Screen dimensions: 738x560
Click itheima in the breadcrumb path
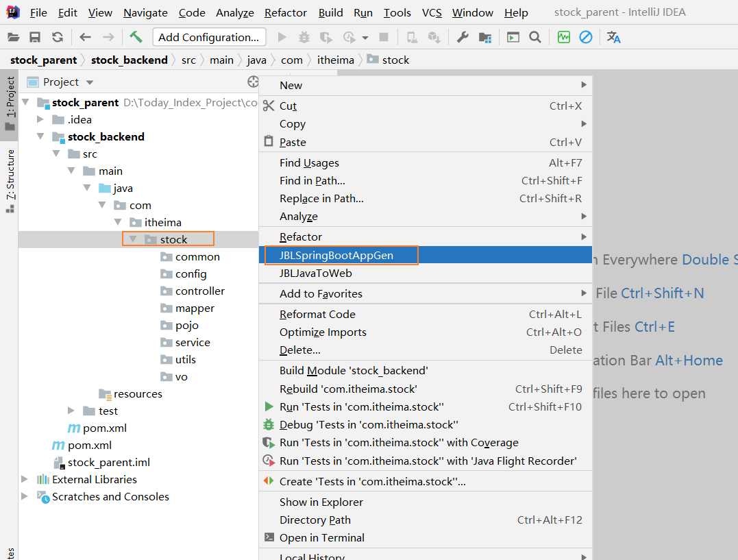click(x=336, y=60)
